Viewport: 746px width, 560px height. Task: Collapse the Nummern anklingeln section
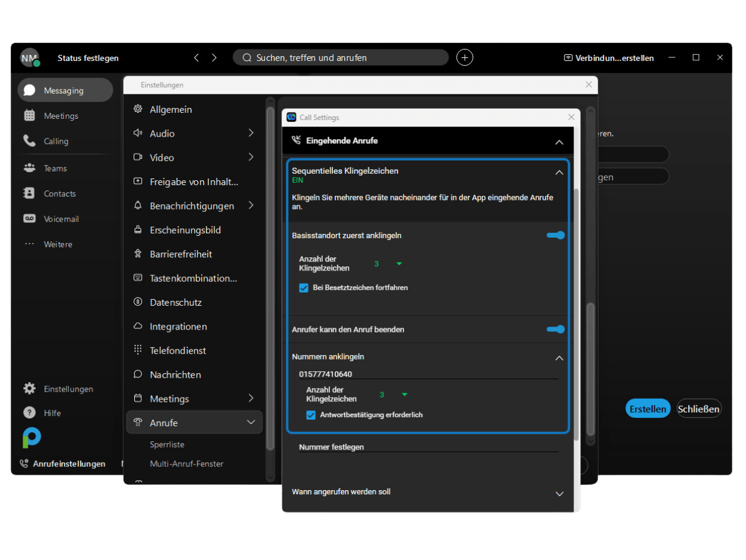[x=559, y=358]
